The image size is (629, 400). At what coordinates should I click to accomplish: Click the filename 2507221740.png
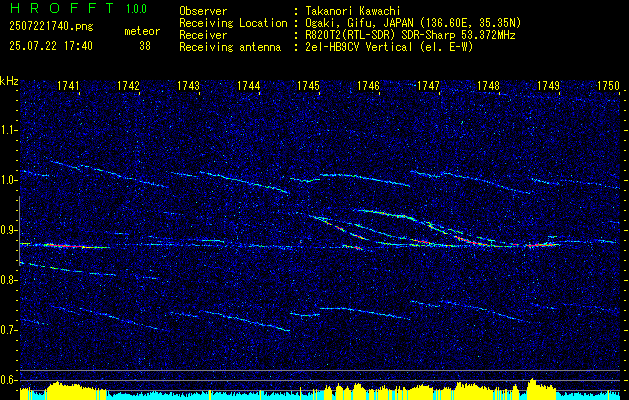click(51, 26)
